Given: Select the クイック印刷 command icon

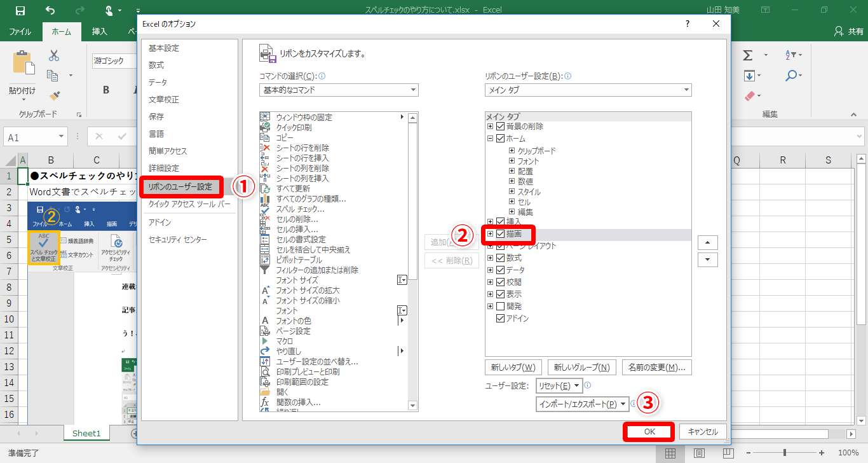Looking at the screenshot, I should pyautogui.click(x=266, y=127).
